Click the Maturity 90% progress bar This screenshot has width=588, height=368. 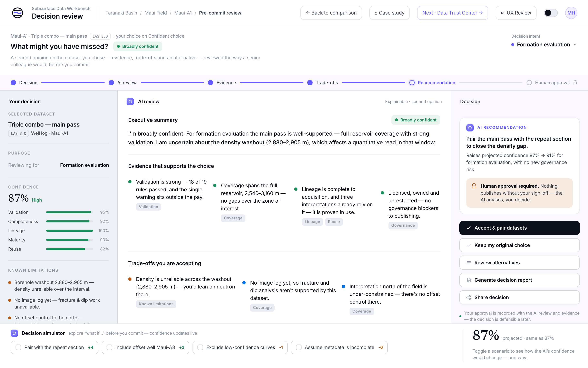[x=69, y=240]
